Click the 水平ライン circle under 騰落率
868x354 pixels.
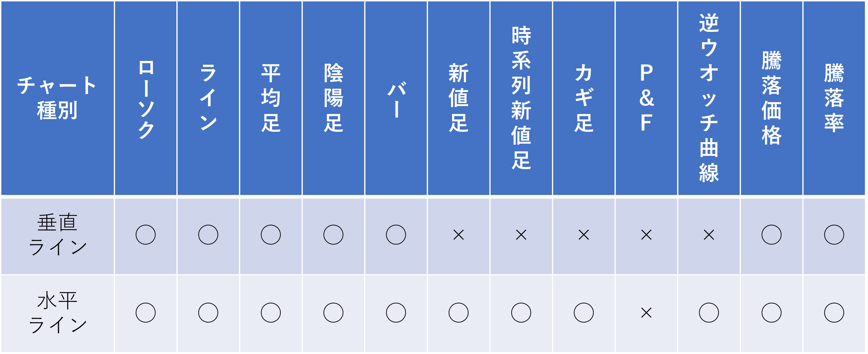(x=834, y=313)
